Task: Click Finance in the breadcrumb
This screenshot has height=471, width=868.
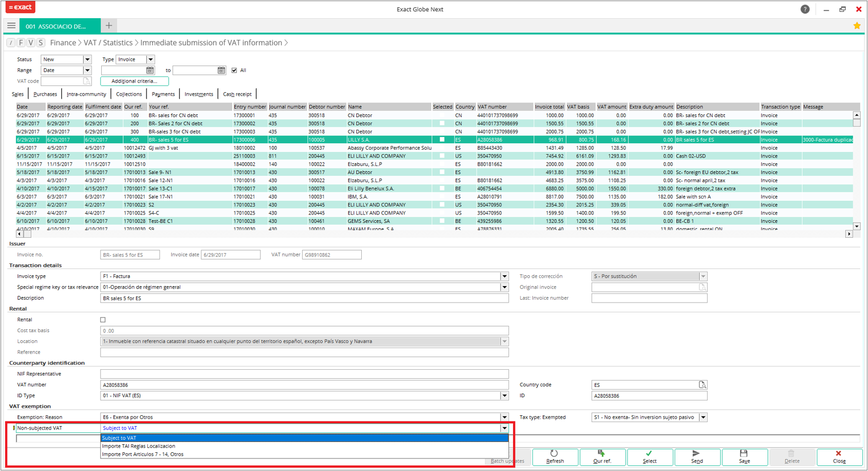Action: point(63,43)
